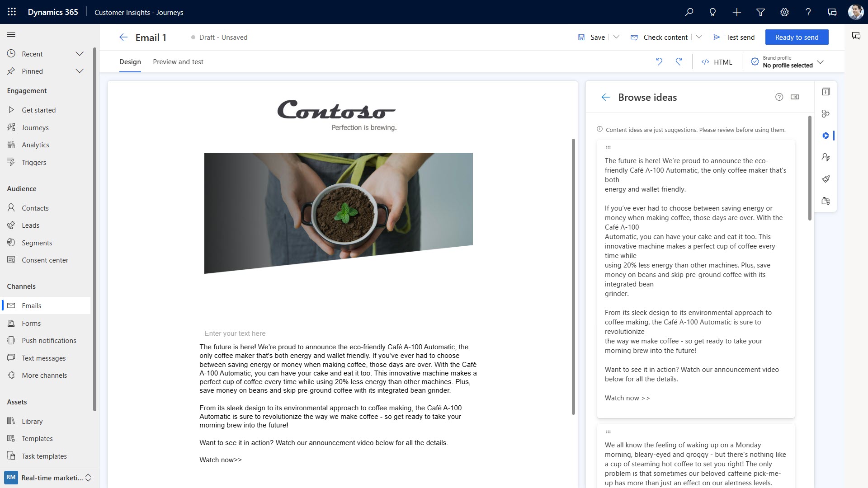Select the Toolbox icon in the right rail
Image resolution: width=868 pixels, height=488 pixels.
pos(826,91)
